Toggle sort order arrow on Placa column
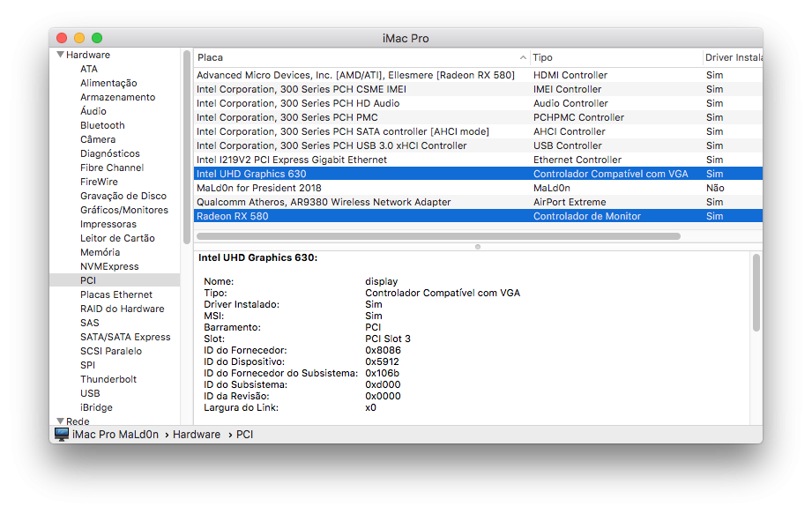Screen dimensions: 812x514 (523, 57)
